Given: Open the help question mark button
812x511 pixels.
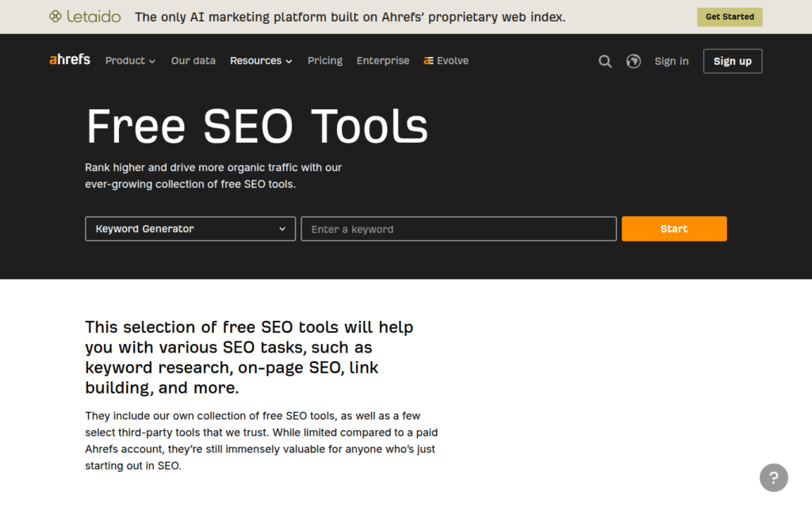Looking at the screenshot, I should tap(774, 478).
